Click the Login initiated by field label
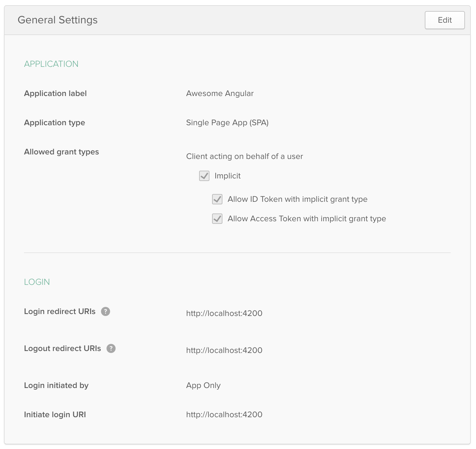The image size is (476, 449). [x=56, y=385]
